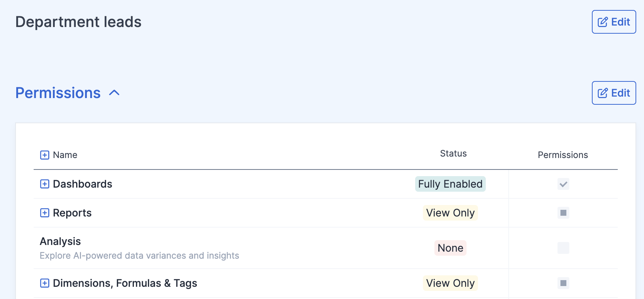The width and height of the screenshot is (644, 299).
Task: Click the None status badge
Action: 450,248
